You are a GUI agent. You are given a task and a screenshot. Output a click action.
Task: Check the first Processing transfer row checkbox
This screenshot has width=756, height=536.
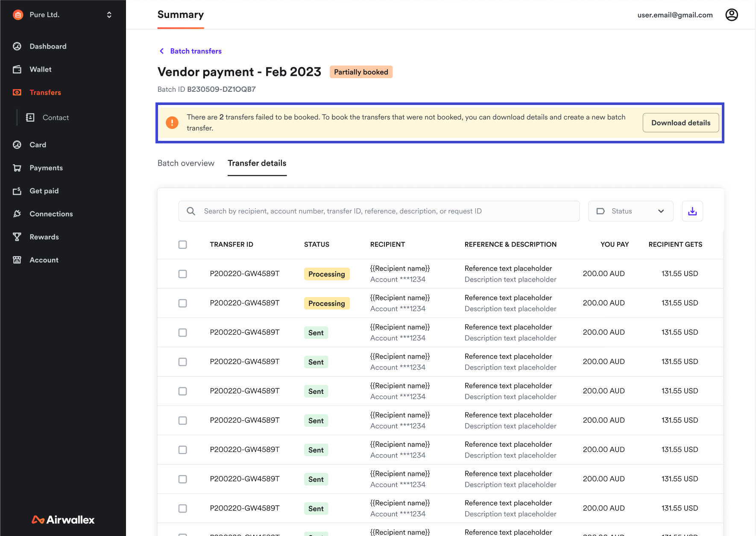183,274
